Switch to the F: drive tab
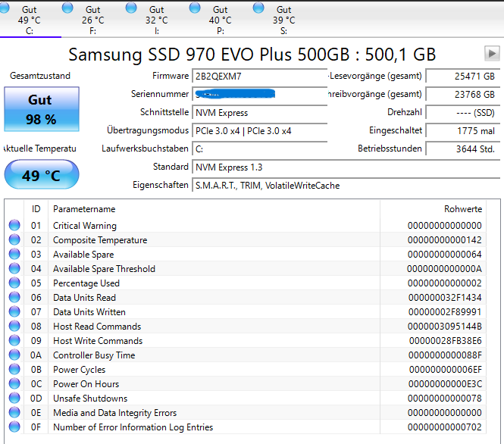The height and width of the screenshot is (444, 504). pos(93,20)
